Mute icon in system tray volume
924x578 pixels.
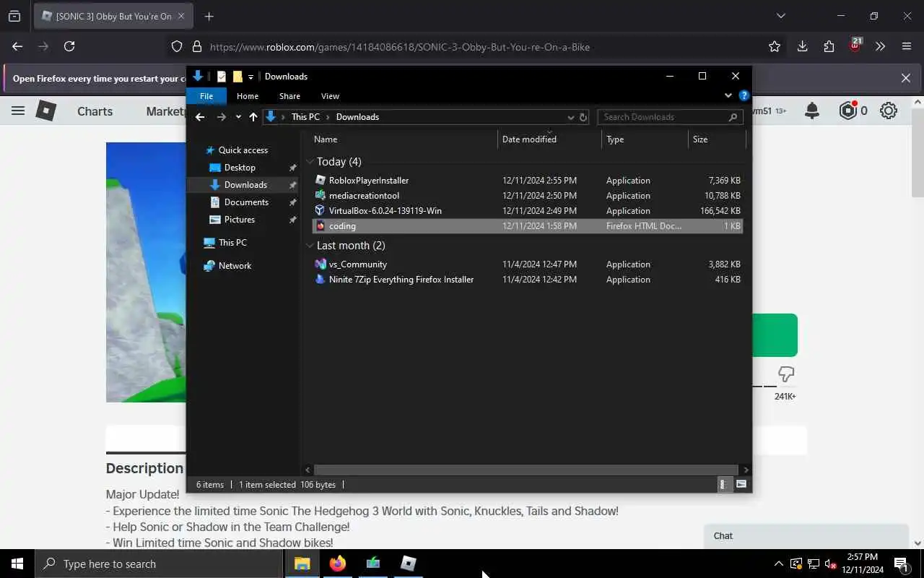(831, 564)
